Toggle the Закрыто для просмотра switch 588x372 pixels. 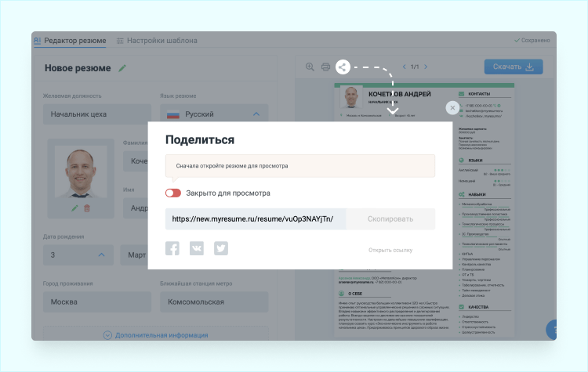tap(173, 193)
